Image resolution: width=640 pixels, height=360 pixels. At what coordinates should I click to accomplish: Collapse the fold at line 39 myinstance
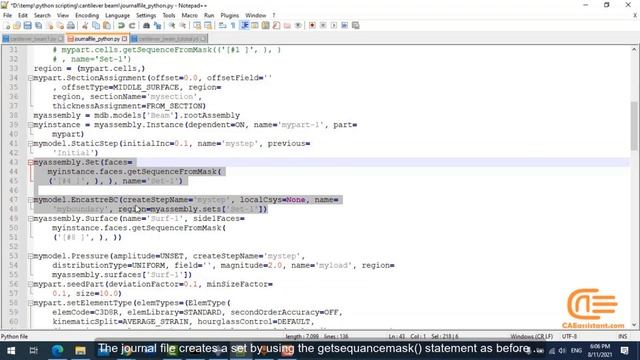coord(31,125)
